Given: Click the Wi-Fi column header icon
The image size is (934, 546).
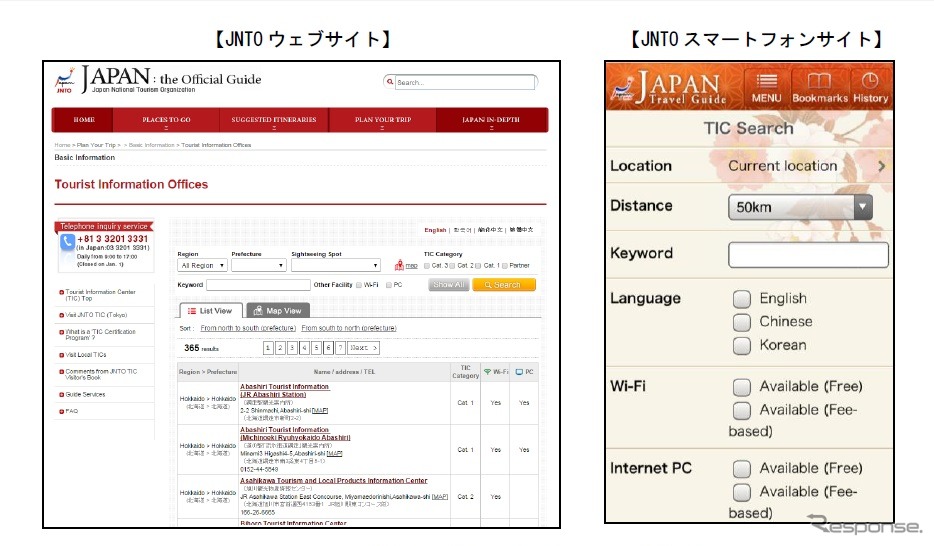Looking at the screenshot, I should [487, 372].
